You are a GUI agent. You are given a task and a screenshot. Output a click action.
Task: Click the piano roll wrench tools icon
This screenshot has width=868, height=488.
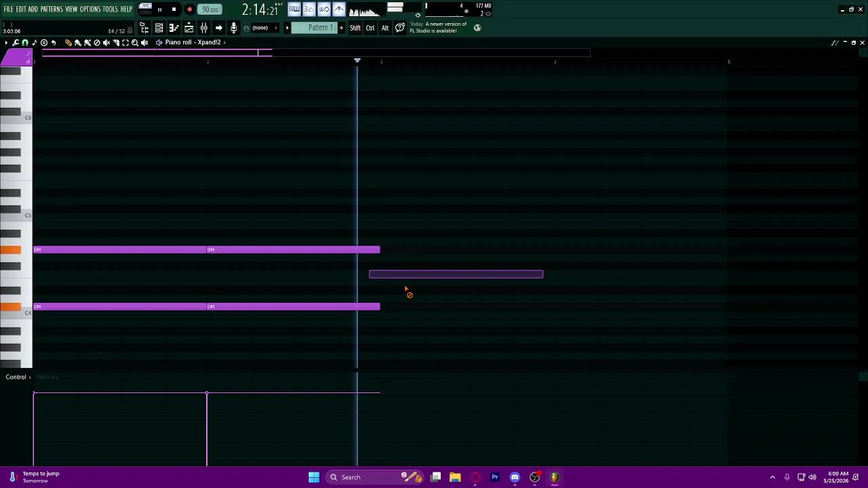coord(16,43)
